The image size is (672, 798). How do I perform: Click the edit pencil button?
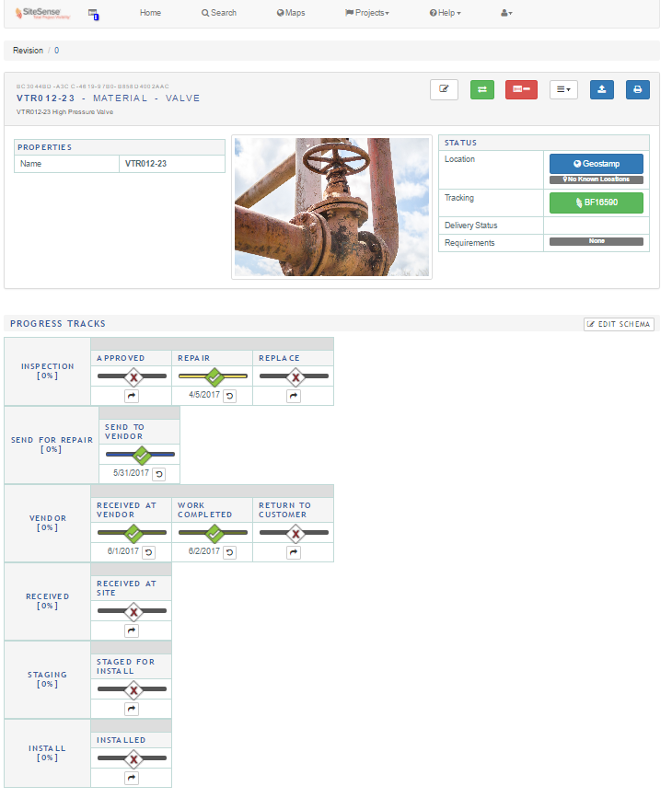[444, 89]
